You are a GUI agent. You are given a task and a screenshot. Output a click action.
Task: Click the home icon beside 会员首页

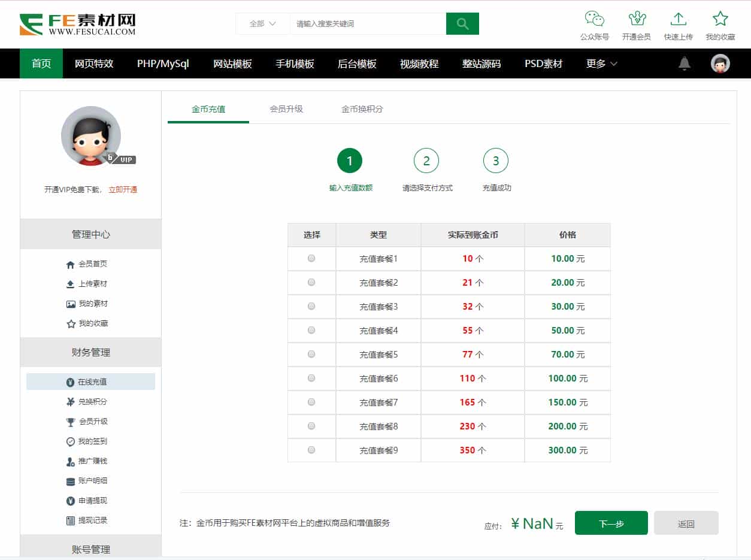[x=71, y=264]
